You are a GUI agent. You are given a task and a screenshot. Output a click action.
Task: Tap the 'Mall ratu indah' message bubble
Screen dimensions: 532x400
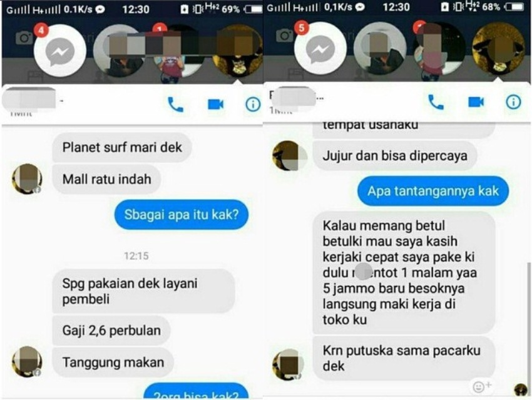point(106,179)
